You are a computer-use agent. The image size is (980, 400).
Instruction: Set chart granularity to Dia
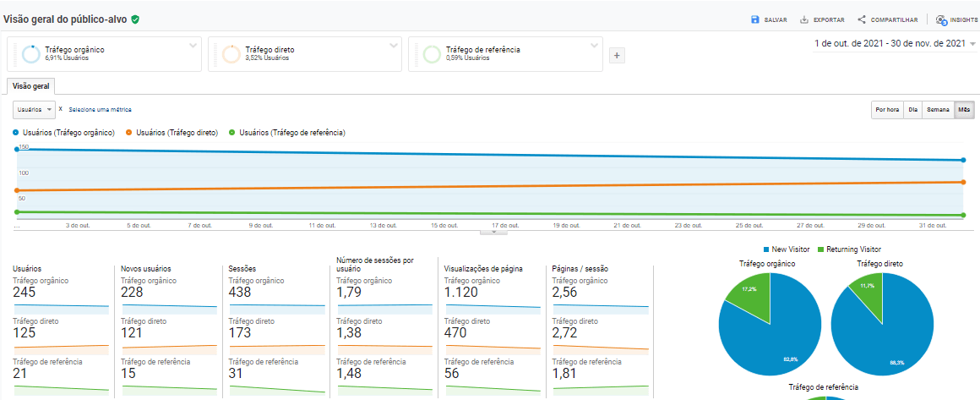click(912, 110)
